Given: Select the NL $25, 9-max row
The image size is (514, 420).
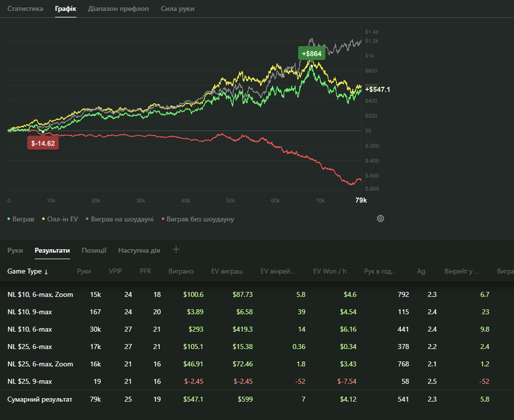Looking at the screenshot, I should (x=29, y=381).
